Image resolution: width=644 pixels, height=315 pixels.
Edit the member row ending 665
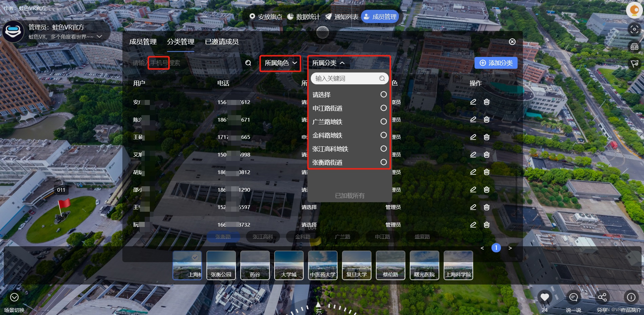point(473,137)
